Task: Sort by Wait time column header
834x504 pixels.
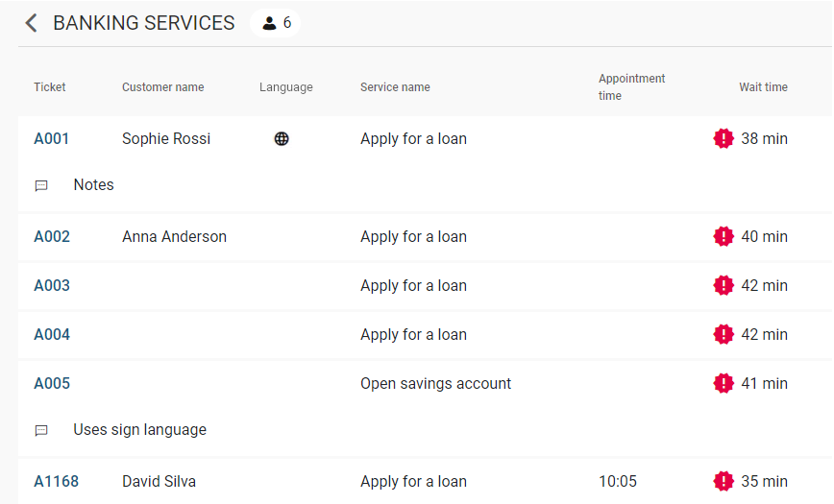Action: [x=763, y=87]
